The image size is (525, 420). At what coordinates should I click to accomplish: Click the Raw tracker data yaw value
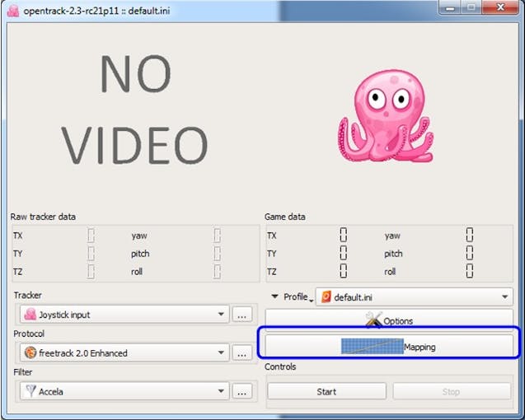click(218, 236)
